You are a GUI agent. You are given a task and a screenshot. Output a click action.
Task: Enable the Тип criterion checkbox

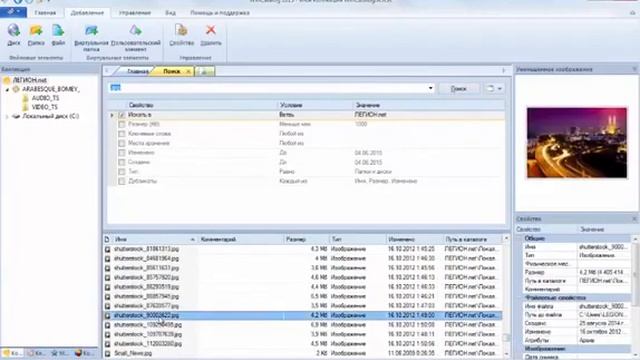click(122, 172)
